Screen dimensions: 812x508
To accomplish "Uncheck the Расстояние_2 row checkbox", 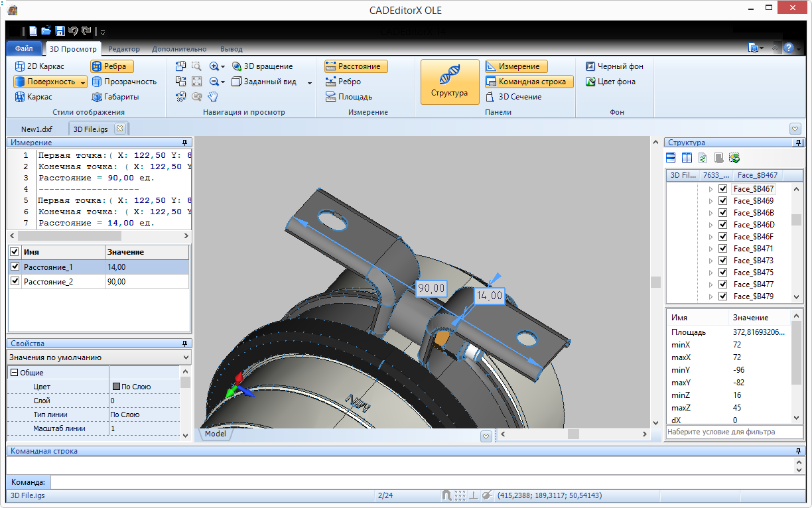I will point(15,282).
